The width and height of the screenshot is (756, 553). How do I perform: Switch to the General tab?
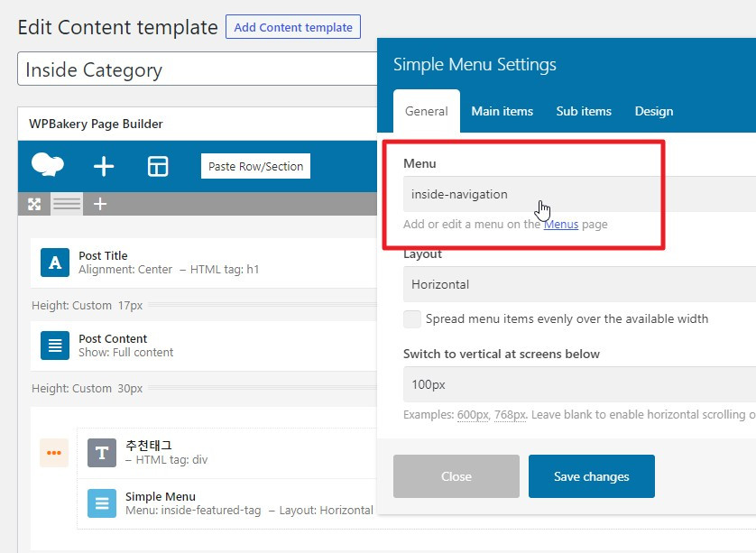[x=427, y=111]
